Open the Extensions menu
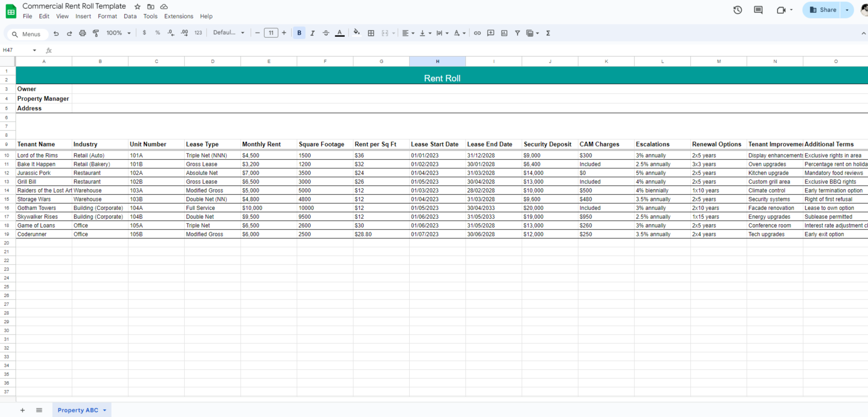This screenshot has height=417, width=868. pyautogui.click(x=179, y=16)
